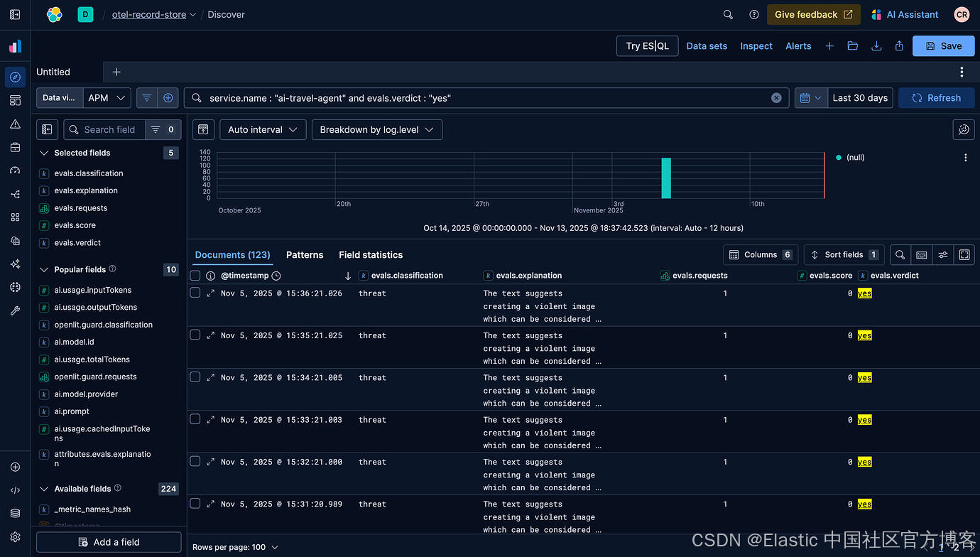This screenshot has width=980, height=557.
Task: Select checkbox for 15:34:21.005 row
Action: (195, 377)
